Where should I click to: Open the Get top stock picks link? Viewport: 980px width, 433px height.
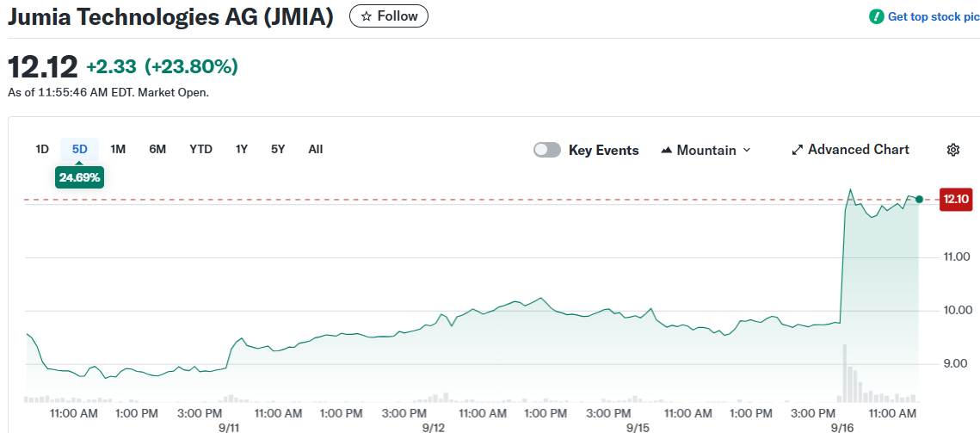click(934, 17)
